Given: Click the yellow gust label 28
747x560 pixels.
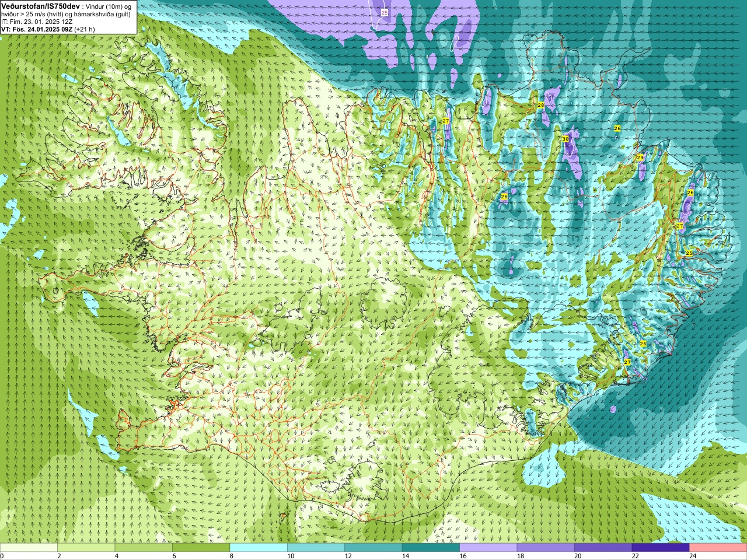Looking at the screenshot, I should [541, 105].
